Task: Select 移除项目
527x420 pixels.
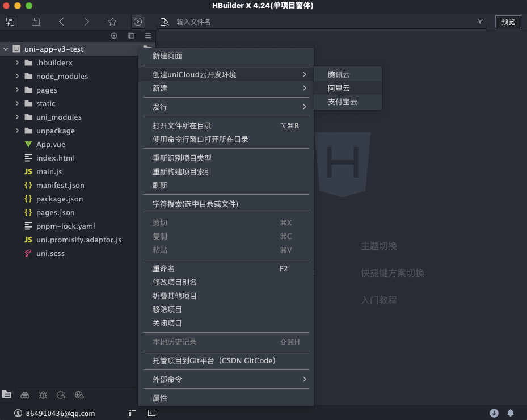Action: coord(226,309)
